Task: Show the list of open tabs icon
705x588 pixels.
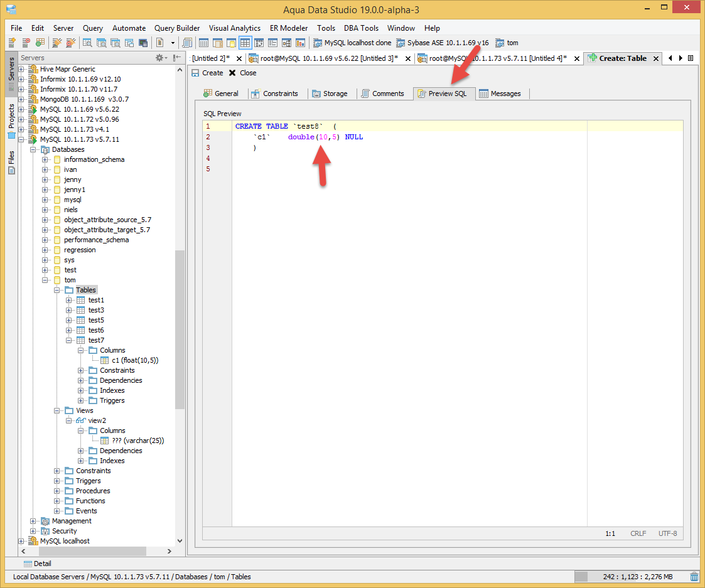Action: click(x=691, y=58)
